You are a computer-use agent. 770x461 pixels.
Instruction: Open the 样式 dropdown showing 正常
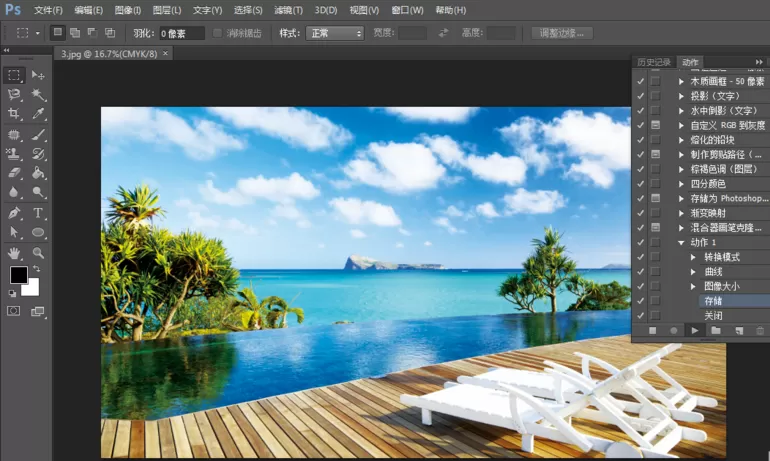click(335, 33)
